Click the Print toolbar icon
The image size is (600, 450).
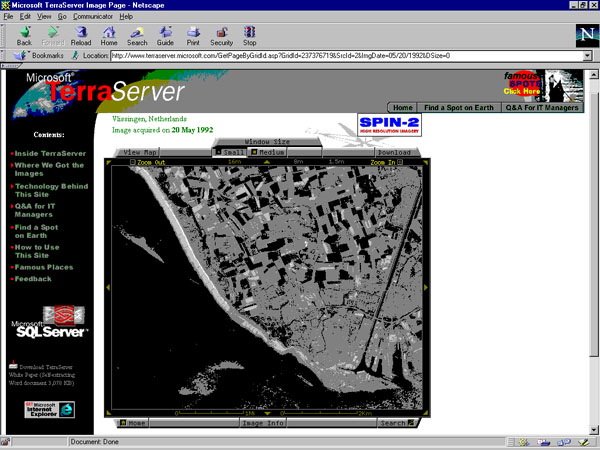tap(193, 35)
